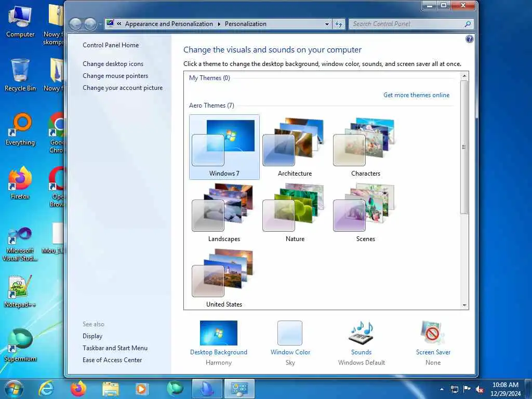Click the My Themes (0) group header
This screenshot has height=399, width=532.
point(209,78)
